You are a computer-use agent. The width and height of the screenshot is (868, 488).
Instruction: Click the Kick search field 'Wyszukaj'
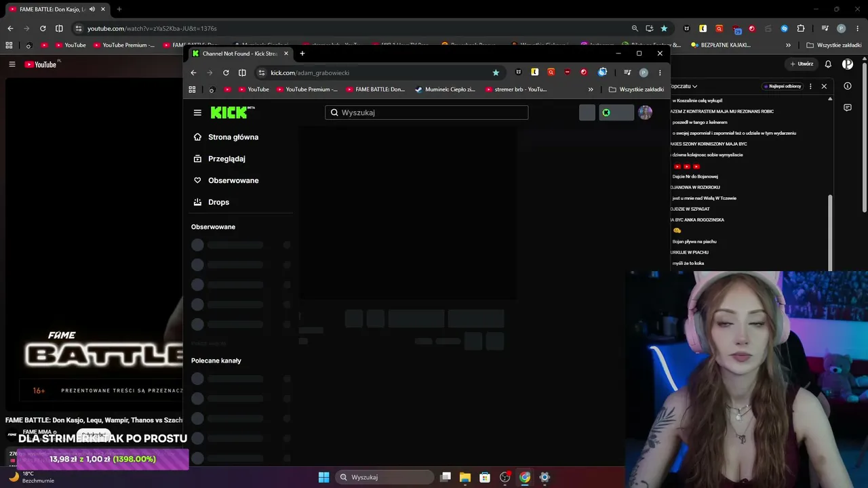point(427,113)
